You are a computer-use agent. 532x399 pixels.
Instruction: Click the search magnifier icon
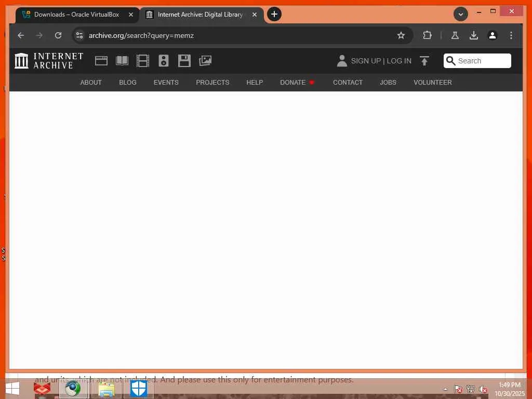(450, 61)
